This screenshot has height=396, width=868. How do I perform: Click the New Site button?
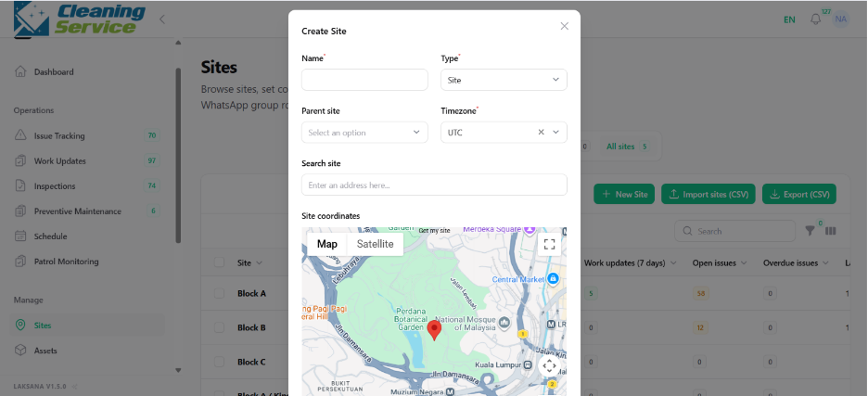pos(624,195)
